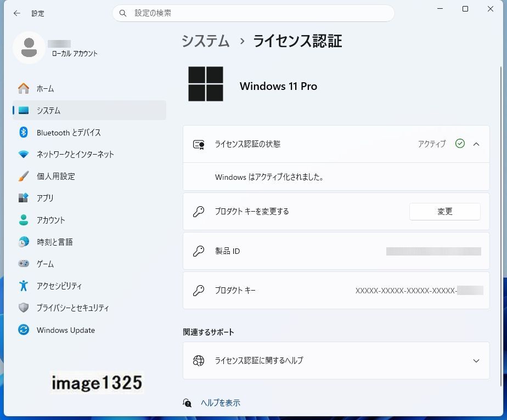This screenshot has height=420, width=507.
Task: Open the ホーム settings page
Action: click(89, 88)
